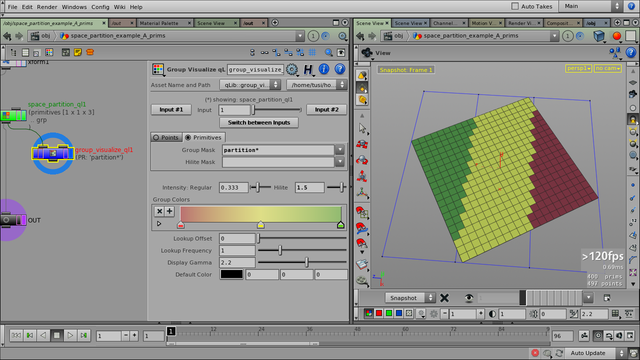Screen dimensions: 640x360
Task: Click the blue channel button
Action: (x=399, y=313)
